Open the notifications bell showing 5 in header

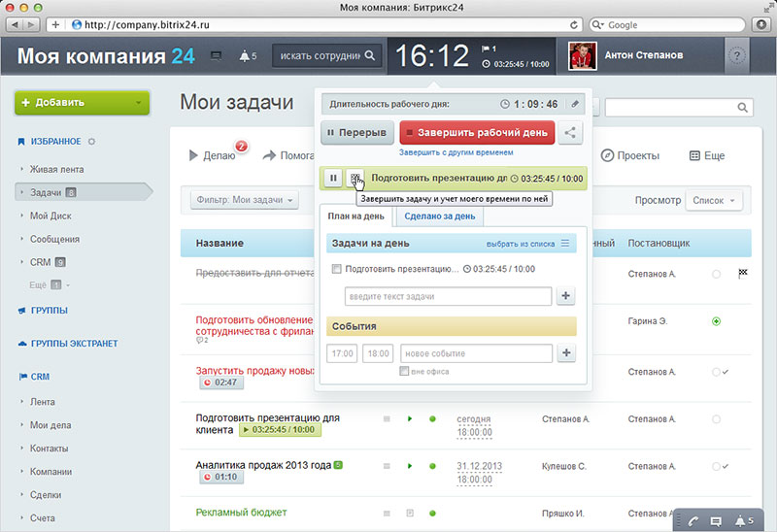pos(248,56)
